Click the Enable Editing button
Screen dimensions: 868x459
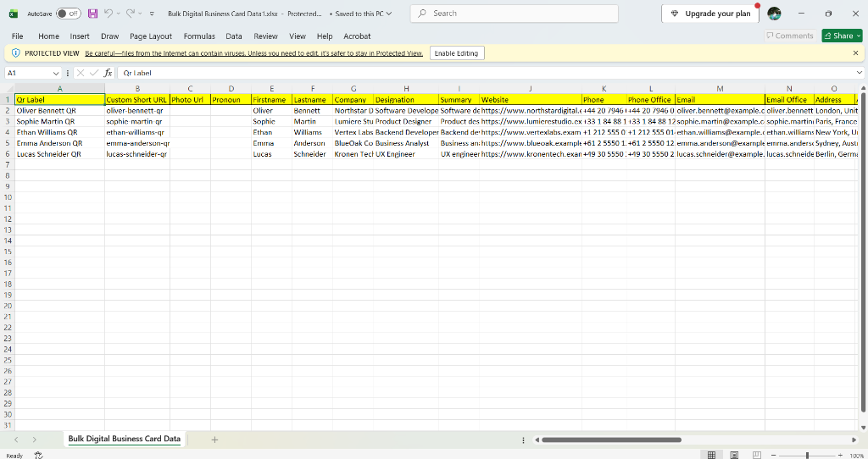pyautogui.click(x=456, y=53)
